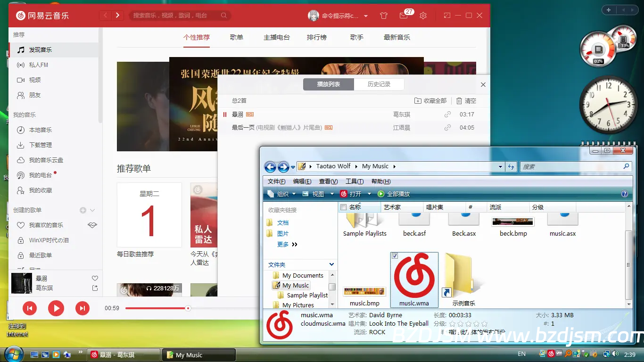Uncheck the music.wma file checkbox
Viewport: 644px width, 362px height.
395,255
